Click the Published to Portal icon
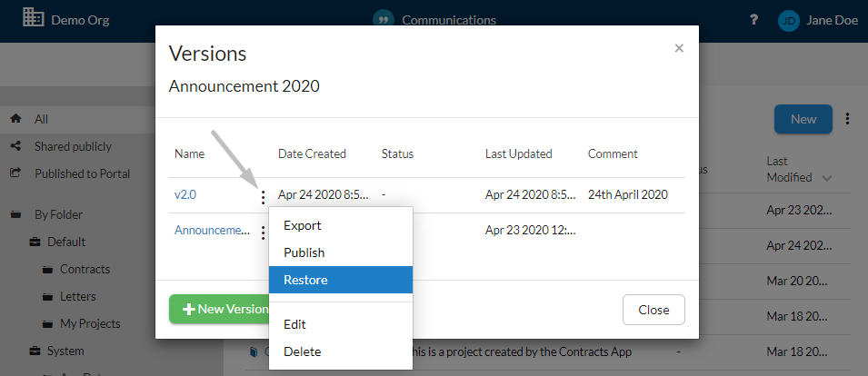Screen dimensions: 868x376 [16, 173]
